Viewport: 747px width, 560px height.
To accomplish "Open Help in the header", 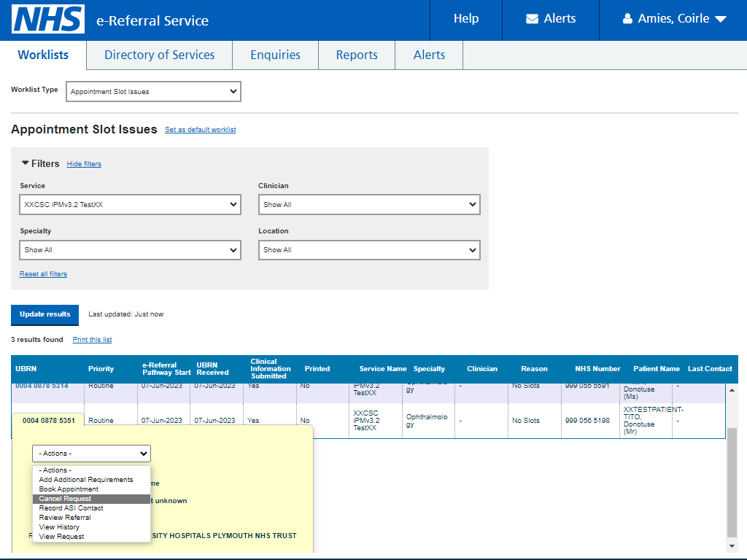I will 466,18.
